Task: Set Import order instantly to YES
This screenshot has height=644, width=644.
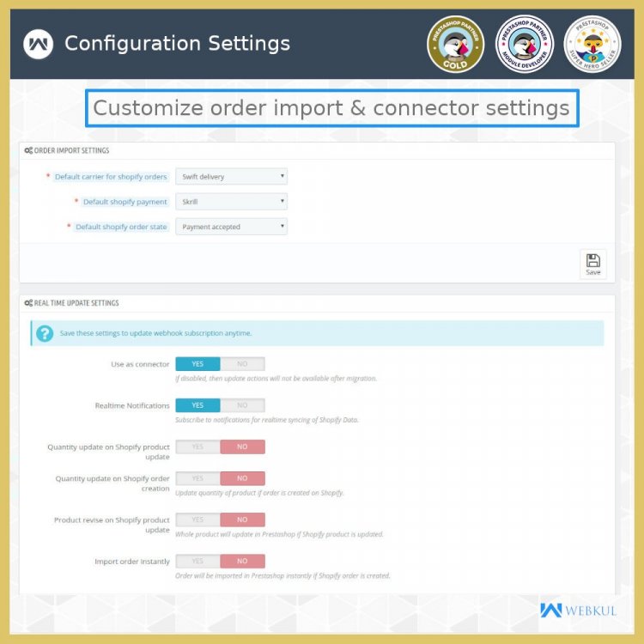Action: pyautogui.click(x=197, y=562)
